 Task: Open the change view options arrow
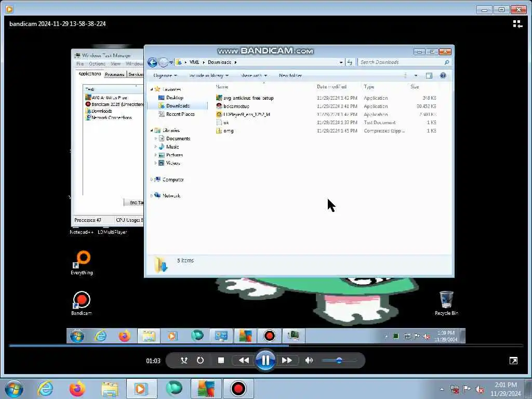coord(416,76)
